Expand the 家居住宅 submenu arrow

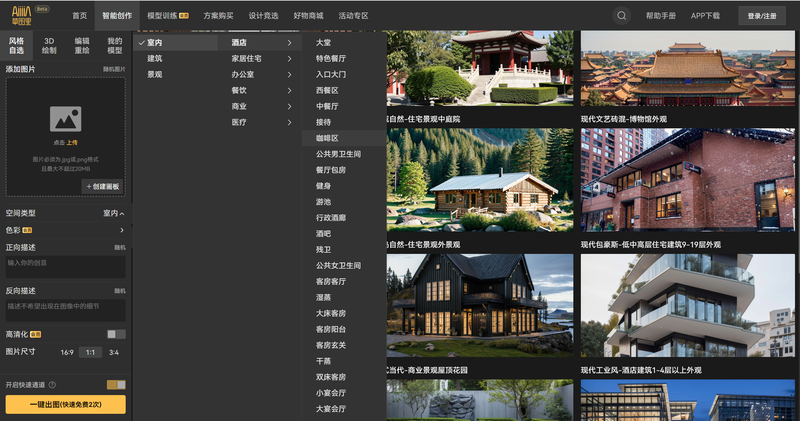tap(289, 59)
